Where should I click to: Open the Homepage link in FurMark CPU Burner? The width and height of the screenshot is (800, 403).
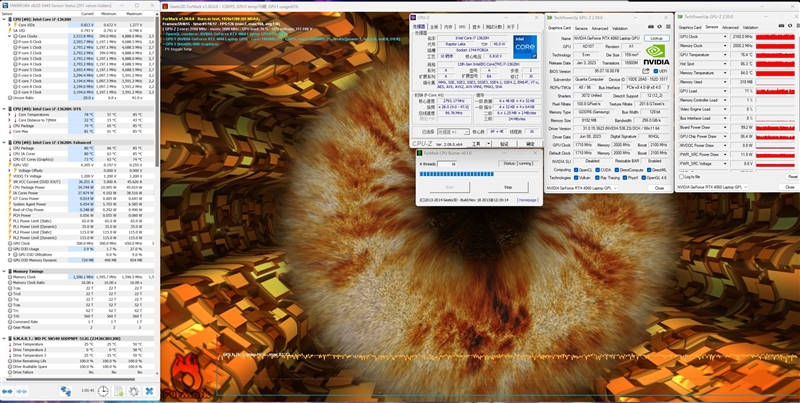527,200
